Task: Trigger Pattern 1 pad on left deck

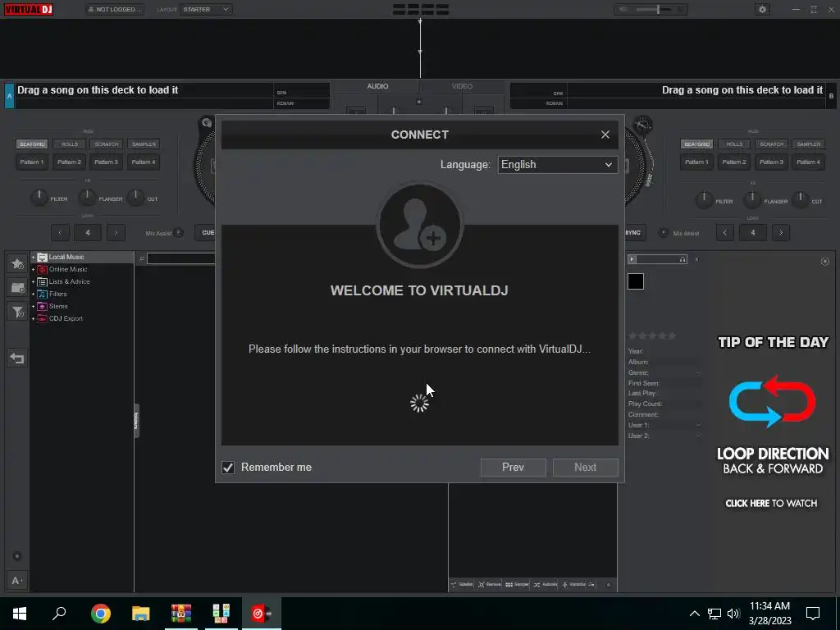Action: (x=32, y=162)
